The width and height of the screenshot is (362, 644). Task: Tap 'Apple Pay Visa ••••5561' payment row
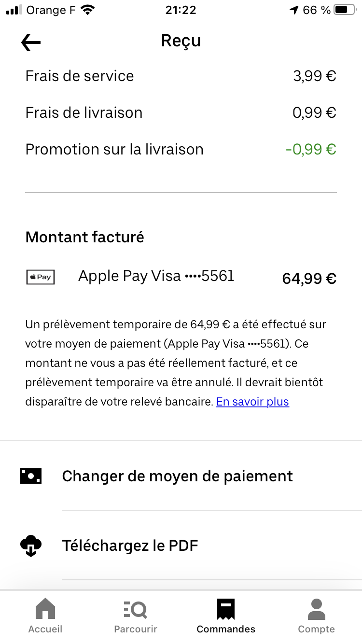[x=156, y=276]
